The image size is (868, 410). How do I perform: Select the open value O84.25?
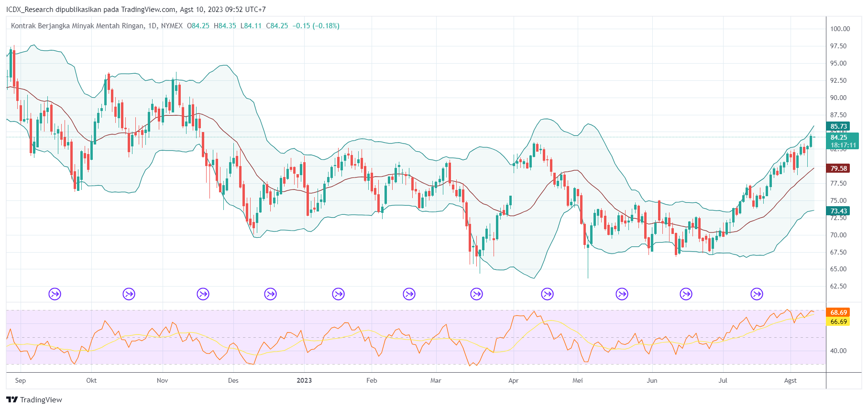(x=198, y=26)
